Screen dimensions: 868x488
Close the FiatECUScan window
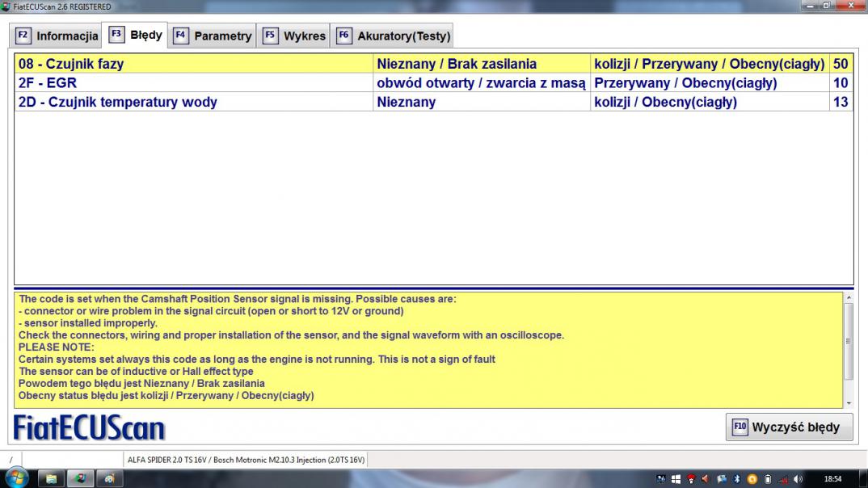pos(852,6)
